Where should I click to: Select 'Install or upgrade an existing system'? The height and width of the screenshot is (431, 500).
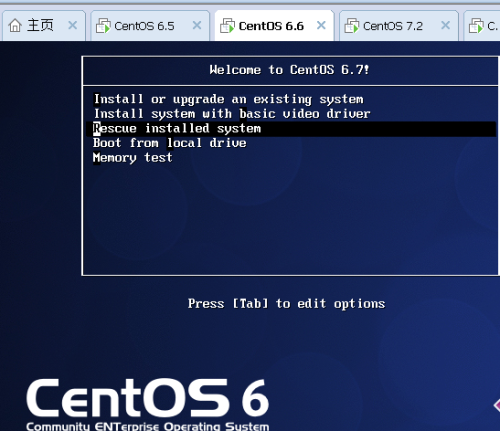(228, 99)
